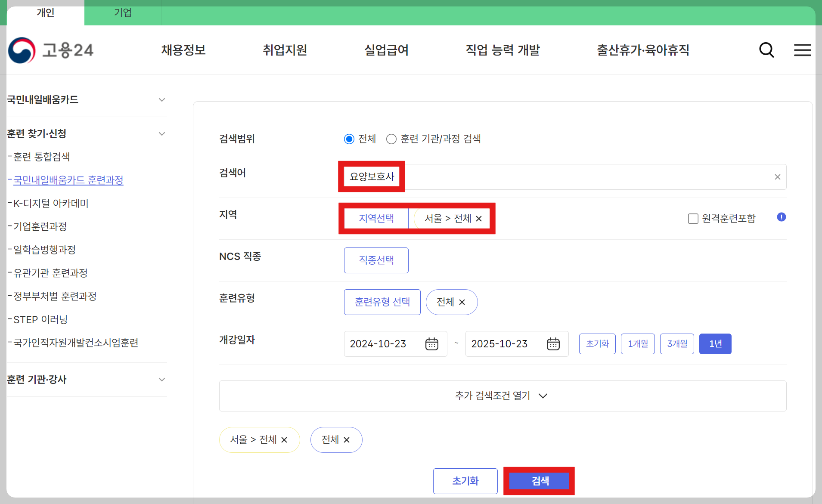Clear the 요양보호사 search keyword with X
The width and height of the screenshot is (822, 504).
tap(777, 176)
